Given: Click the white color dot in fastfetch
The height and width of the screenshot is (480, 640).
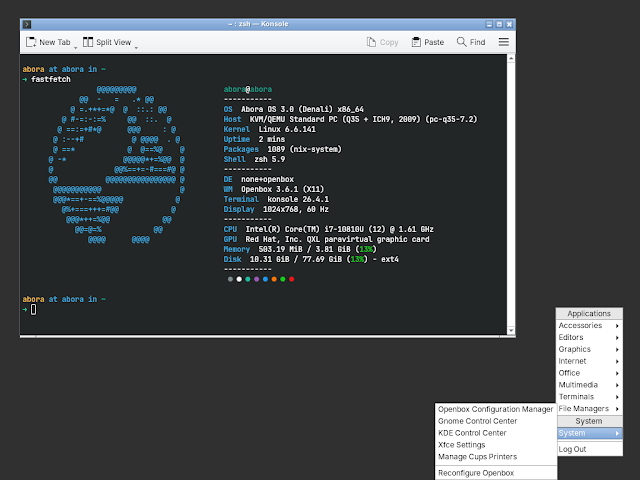Looking at the screenshot, I should (x=239, y=279).
